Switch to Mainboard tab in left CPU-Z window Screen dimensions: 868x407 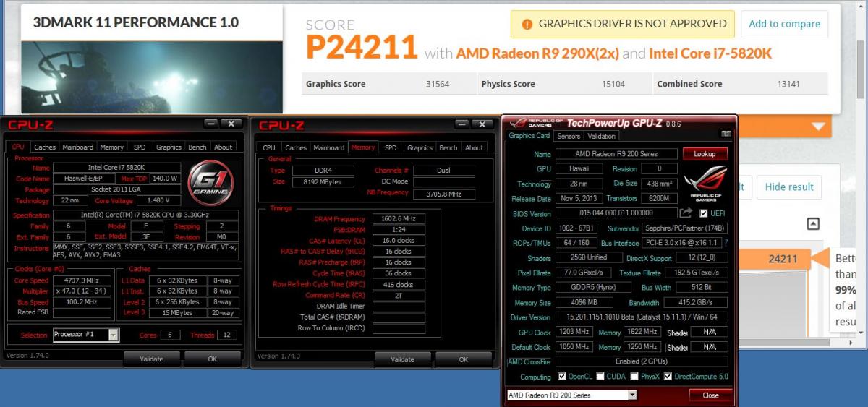pos(77,147)
